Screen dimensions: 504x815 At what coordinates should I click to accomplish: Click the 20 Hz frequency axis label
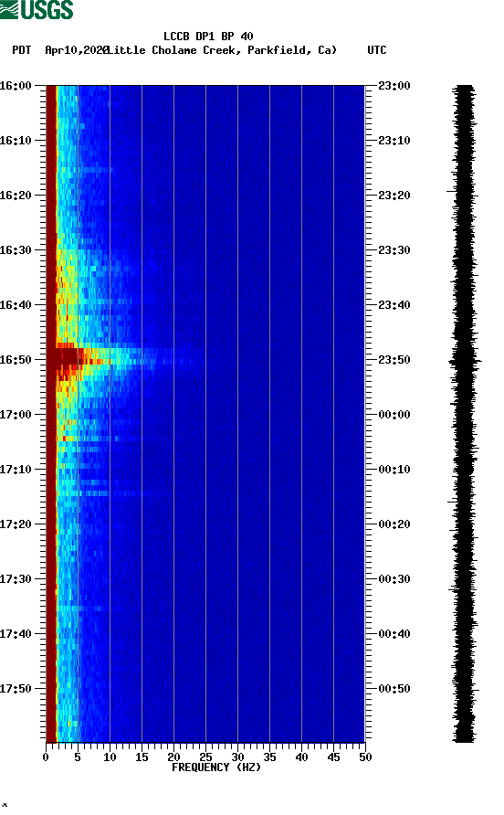pos(173,757)
